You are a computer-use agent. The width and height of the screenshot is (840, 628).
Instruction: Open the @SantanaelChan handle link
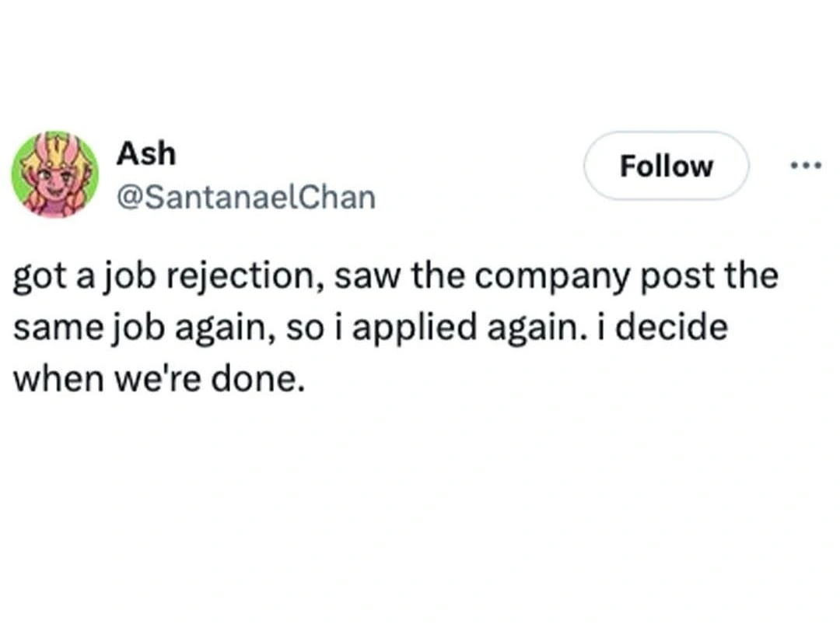(246, 198)
